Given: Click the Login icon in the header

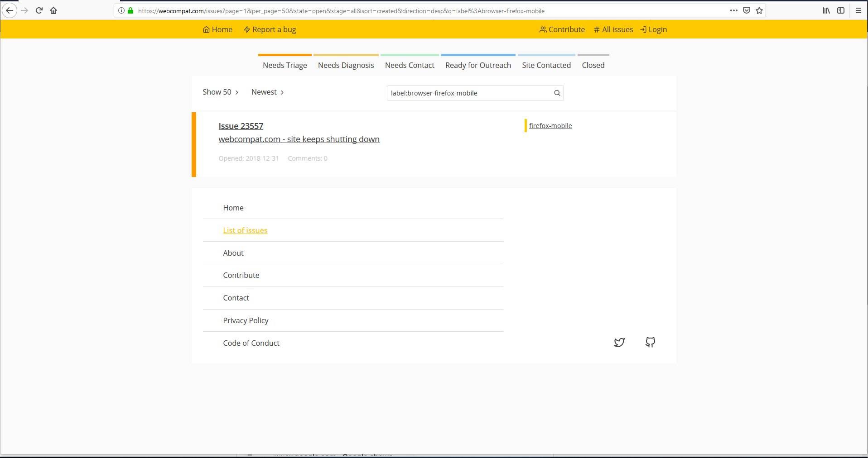Looking at the screenshot, I should coord(644,29).
